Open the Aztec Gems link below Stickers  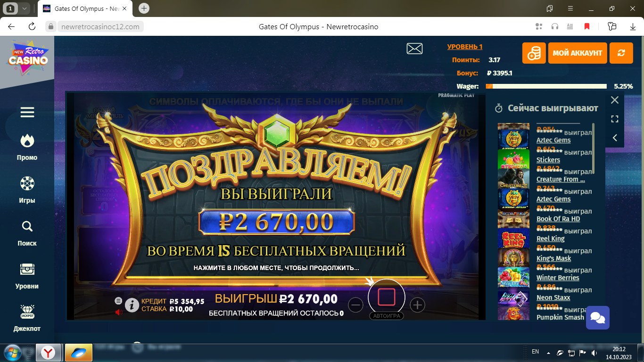point(553,199)
